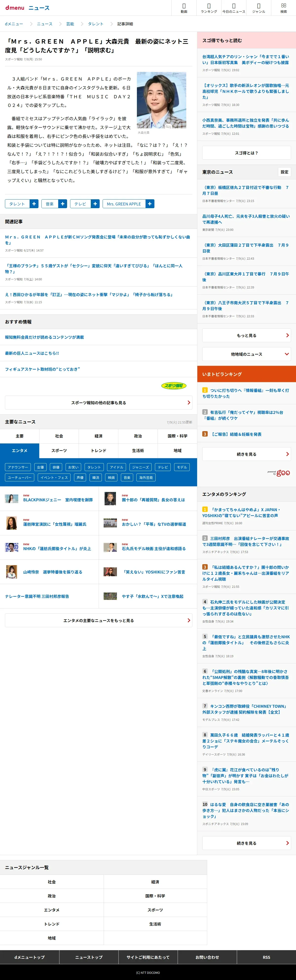The width and height of the screenshot is (296, 980).
Task: Open スポーツ報知の他の記事も見る
Action: [x=98, y=403]
